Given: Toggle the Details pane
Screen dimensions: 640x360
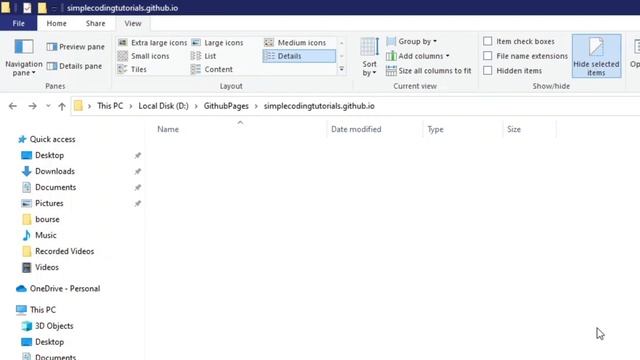Looking at the screenshot, I should click(74, 66).
